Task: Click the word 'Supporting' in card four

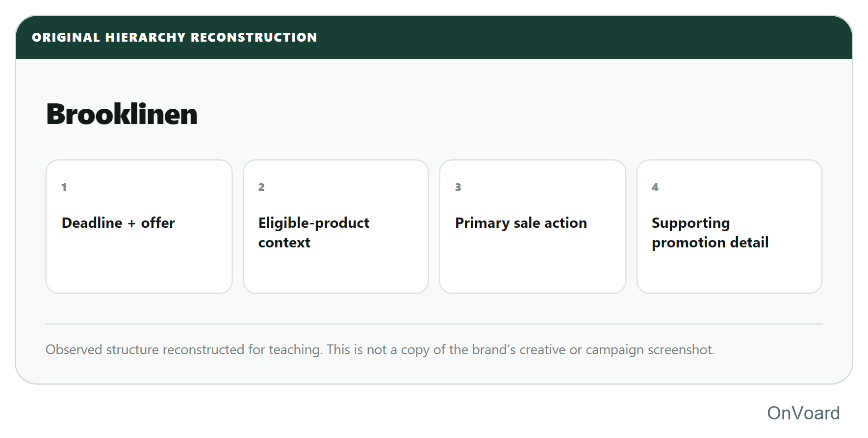Action: click(x=690, y=223)
